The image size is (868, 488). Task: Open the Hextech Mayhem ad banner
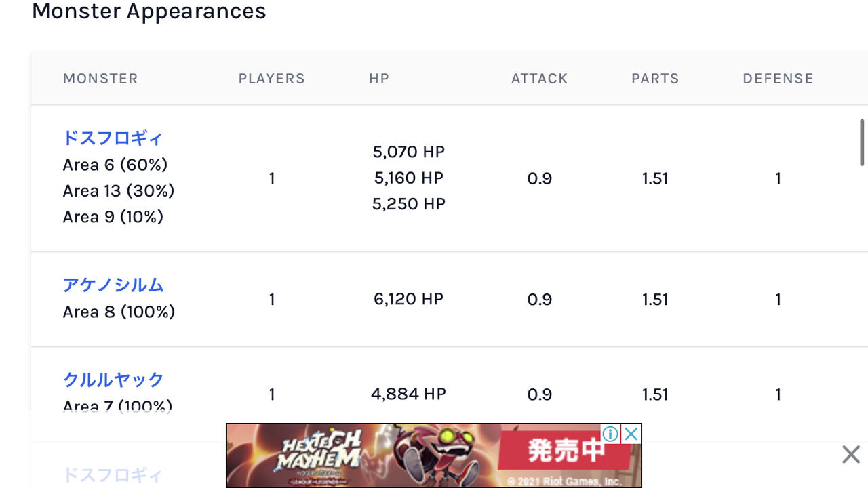407,455
